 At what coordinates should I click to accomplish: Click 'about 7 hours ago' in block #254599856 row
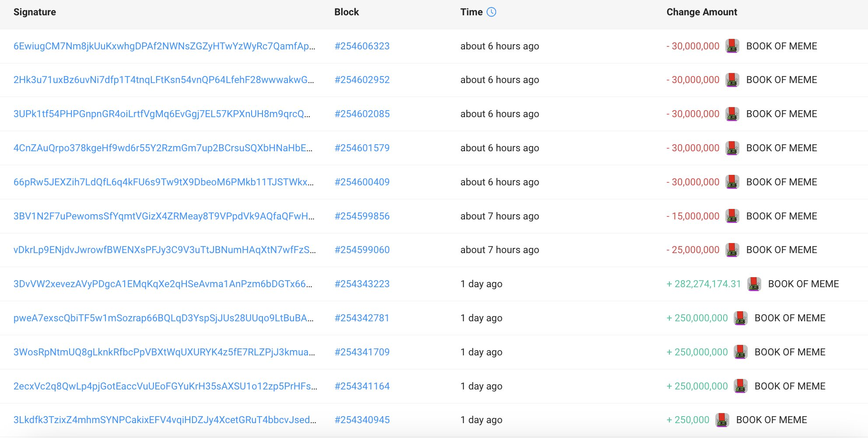click(x=500, y=216)
